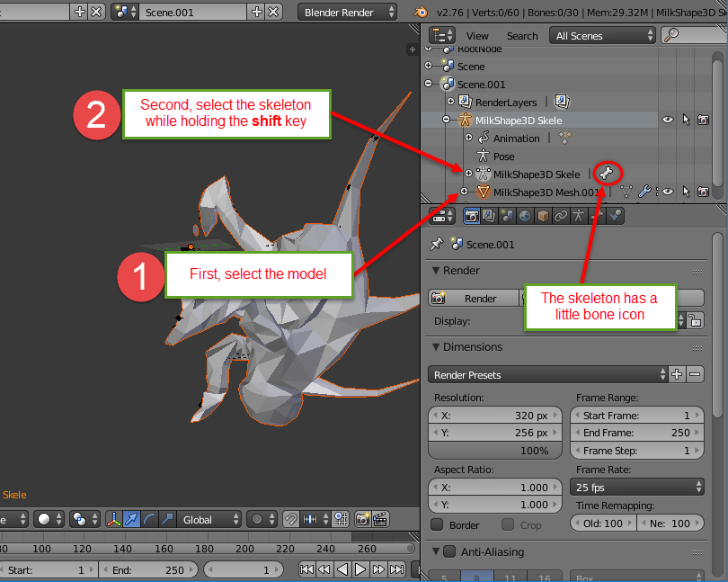
Task: Select the scale manipulator
Action: coord(166,519)
